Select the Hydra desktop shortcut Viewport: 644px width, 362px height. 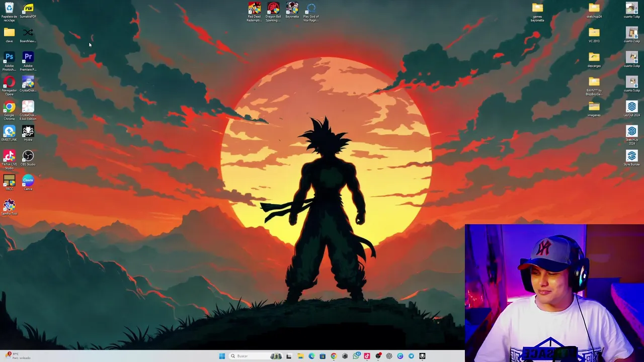pos(28,134)
